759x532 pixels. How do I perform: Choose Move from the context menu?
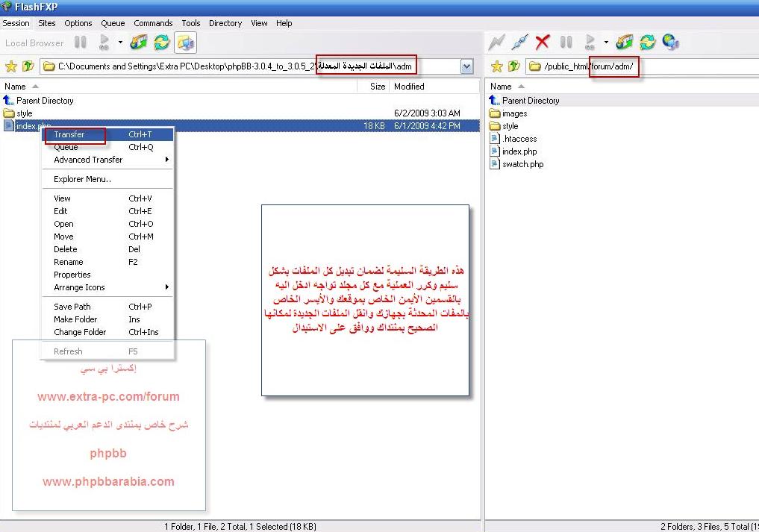pyautogui.click(x=108, y=237)
